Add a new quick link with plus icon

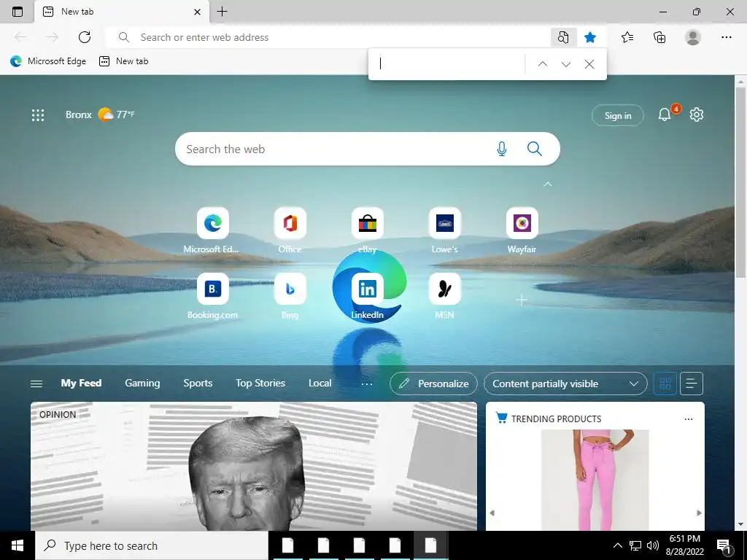pyautogui.click(x=522, y=300)
